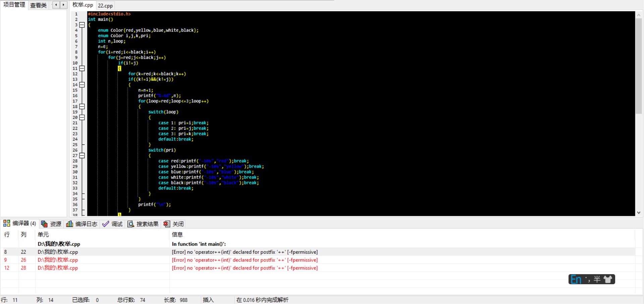
Task: Click the 在 0.016 秒内完成解析 status message
Action: click(x=262, y=300)
